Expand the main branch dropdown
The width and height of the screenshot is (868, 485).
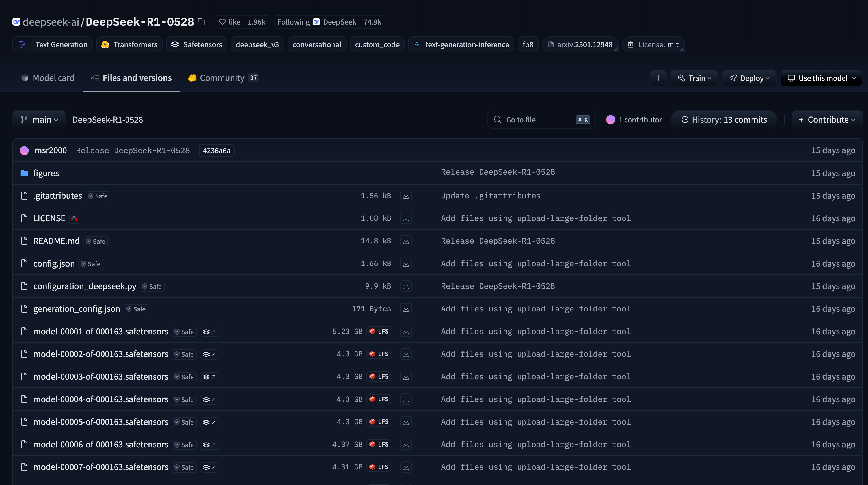(39, 120)
